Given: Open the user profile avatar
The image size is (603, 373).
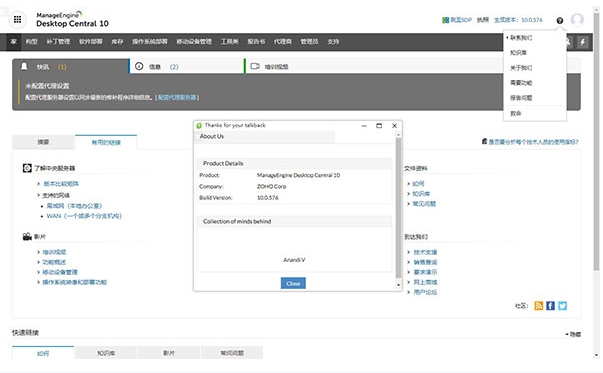Looking at the screenshot, I should pos(577,20).
